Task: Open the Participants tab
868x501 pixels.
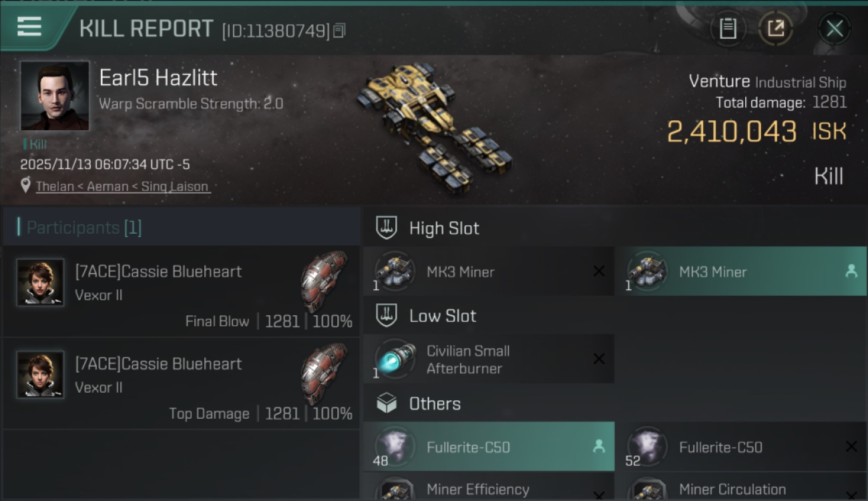Action: [x=84, y=228]
